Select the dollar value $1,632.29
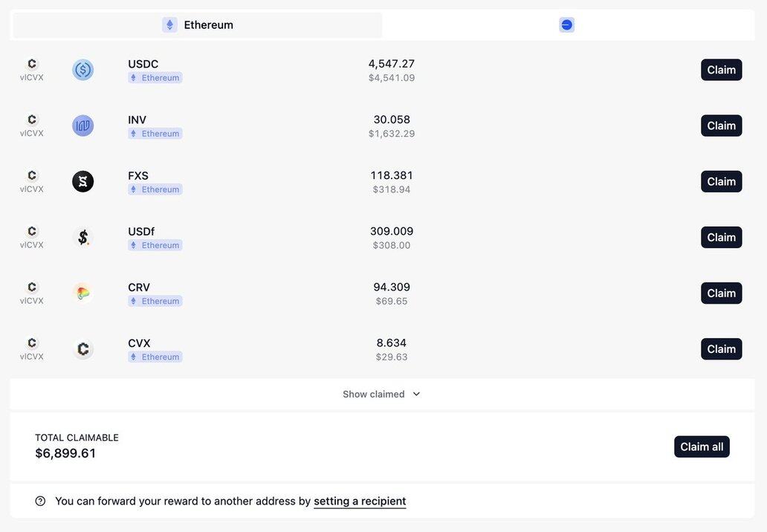Screen dimensions: 767x532 392,134
